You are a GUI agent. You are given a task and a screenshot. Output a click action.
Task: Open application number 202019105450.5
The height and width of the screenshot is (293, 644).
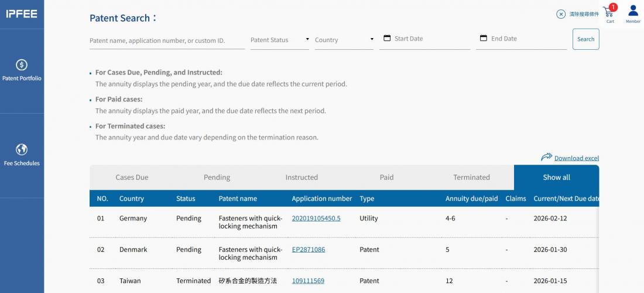coord(316,218)
